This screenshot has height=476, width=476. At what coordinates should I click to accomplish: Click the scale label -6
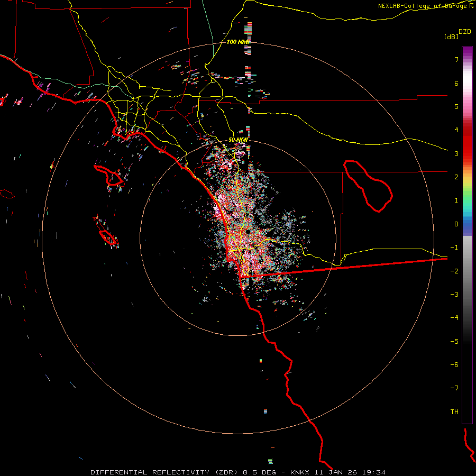tap(454, 365)
